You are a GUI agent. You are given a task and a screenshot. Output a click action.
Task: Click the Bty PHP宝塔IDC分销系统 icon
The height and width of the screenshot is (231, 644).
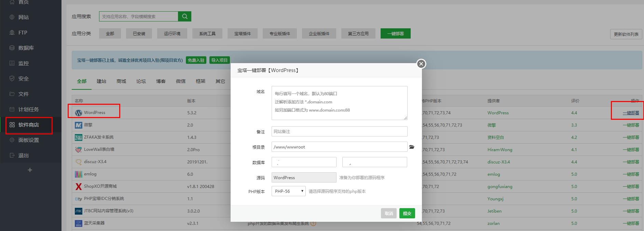(79, 199)
